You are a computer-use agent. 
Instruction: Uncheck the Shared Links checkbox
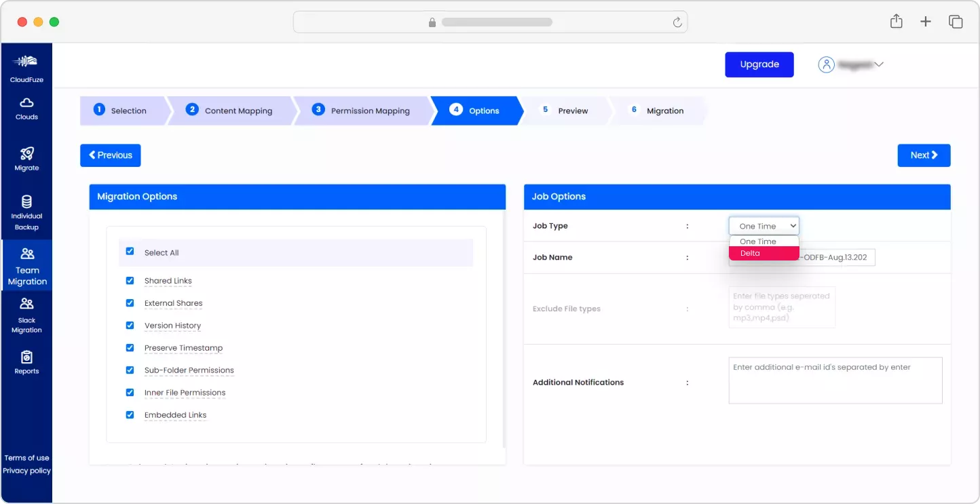(130, 279)
